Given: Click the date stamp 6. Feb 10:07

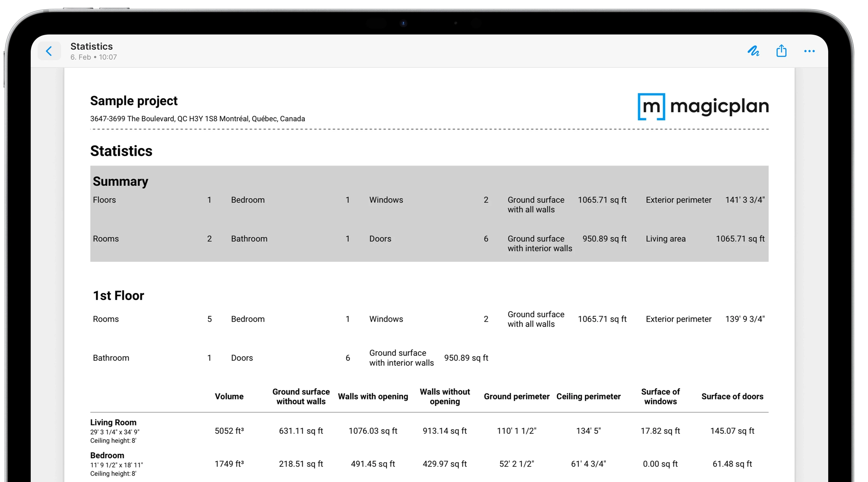Looking at the screenshot, I should [94, 57].
